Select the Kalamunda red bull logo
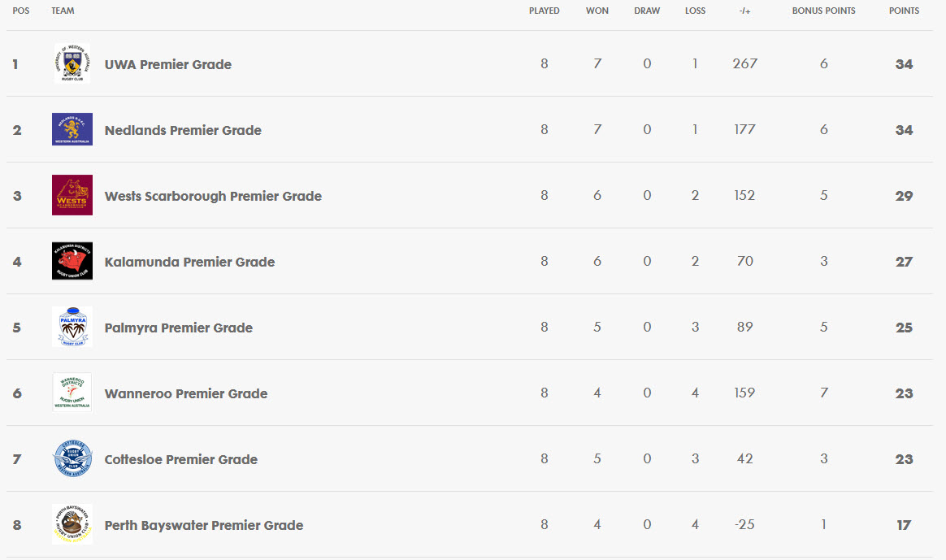 tap(72, 261)
